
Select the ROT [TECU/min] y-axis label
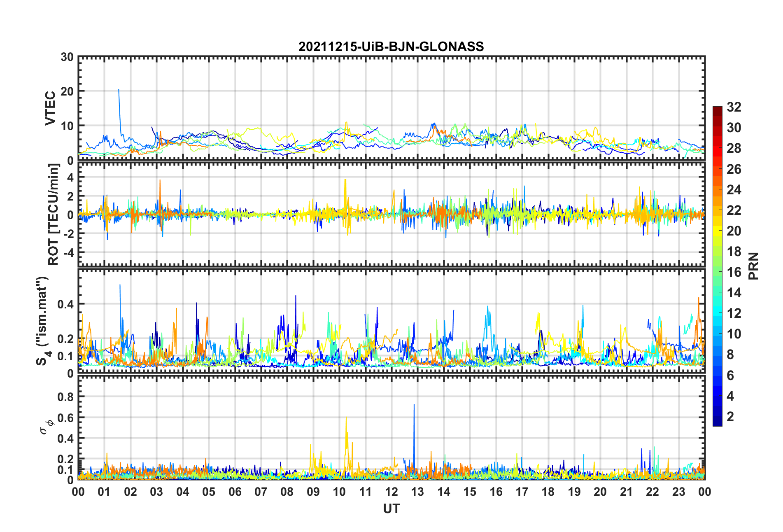click(x=54, y=215)
